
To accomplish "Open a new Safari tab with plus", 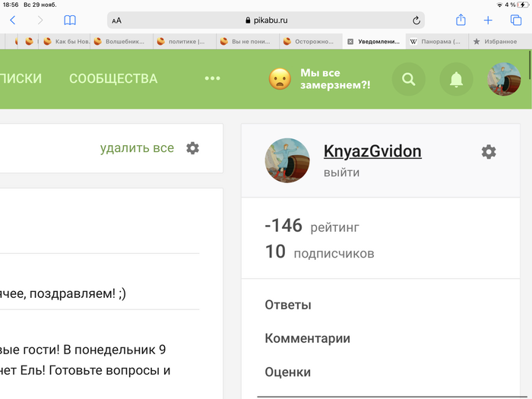I will click(x=488, y=21).
